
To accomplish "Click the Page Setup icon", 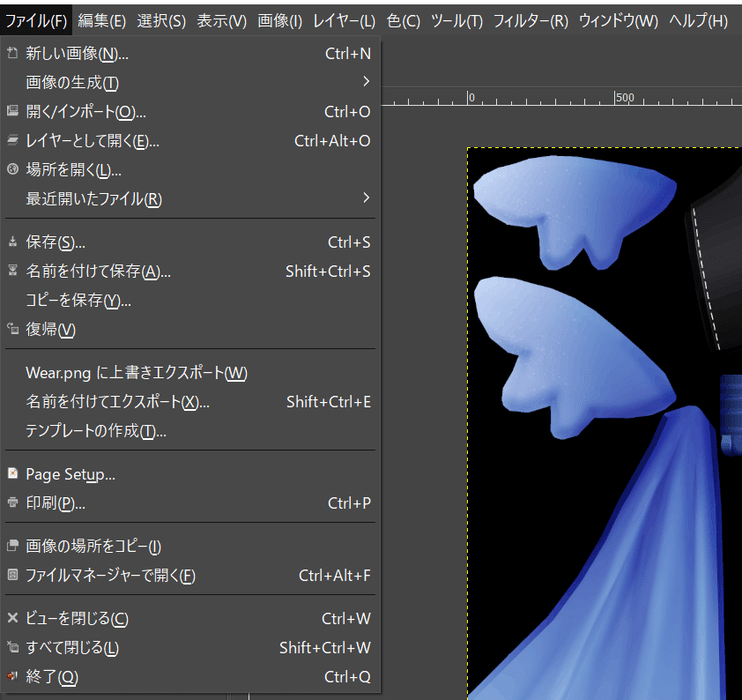I will point(12,473).
